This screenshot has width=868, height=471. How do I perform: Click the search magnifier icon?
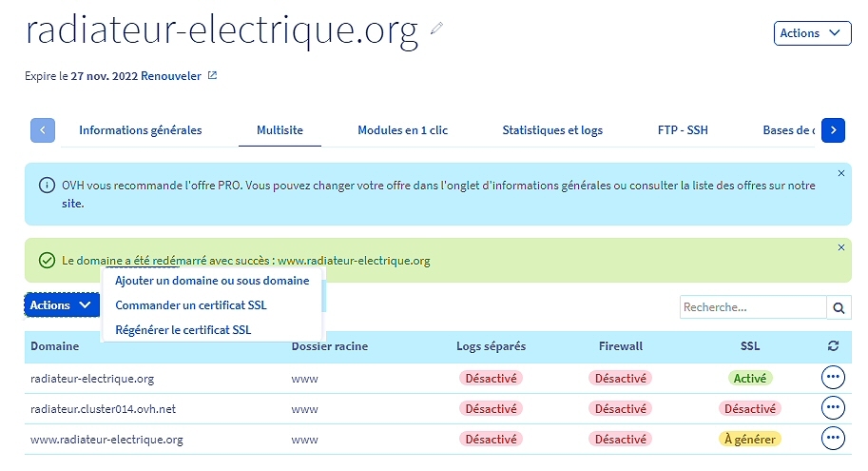coord(839,307)
